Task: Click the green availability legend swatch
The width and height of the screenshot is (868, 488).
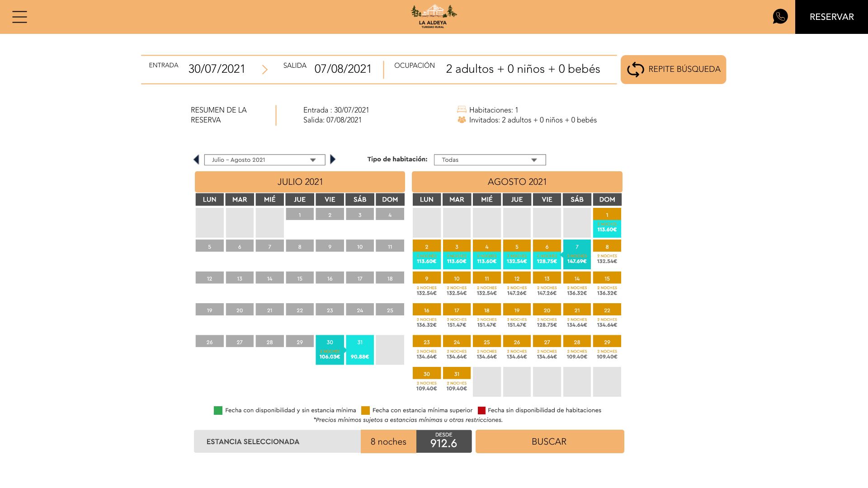Action: (218, 410)
